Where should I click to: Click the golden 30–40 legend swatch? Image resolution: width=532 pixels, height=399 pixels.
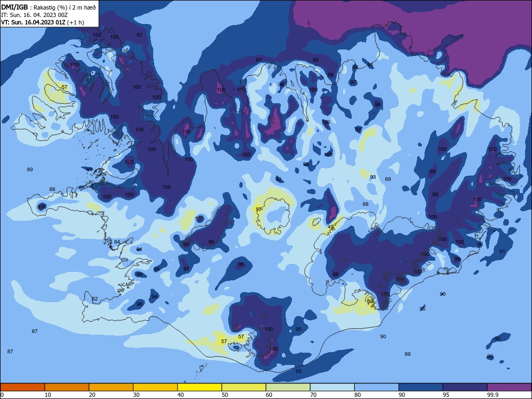[155, 387]
